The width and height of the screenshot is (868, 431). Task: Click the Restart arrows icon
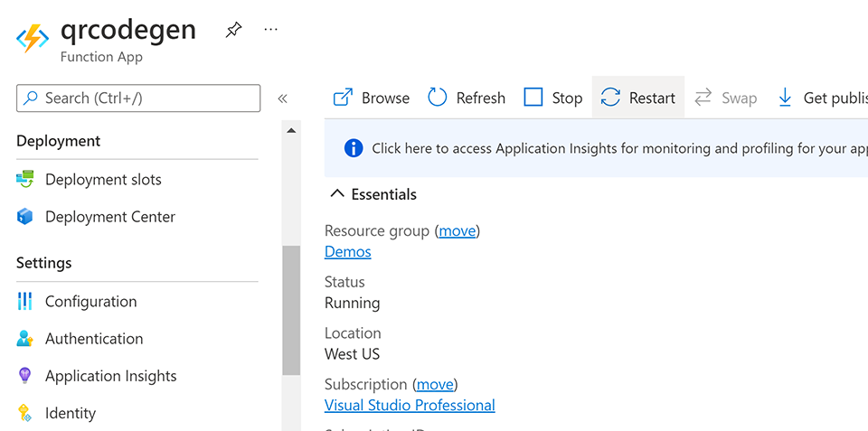pyautogui.click(x=610, y=98)
